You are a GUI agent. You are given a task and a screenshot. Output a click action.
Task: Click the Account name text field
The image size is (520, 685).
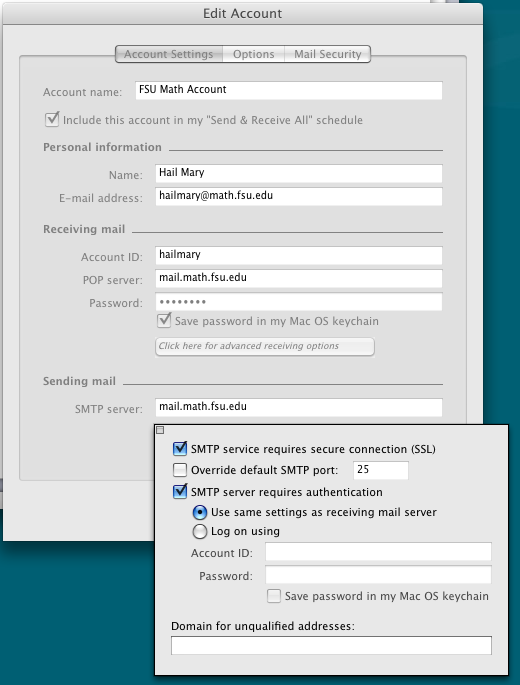289,90
